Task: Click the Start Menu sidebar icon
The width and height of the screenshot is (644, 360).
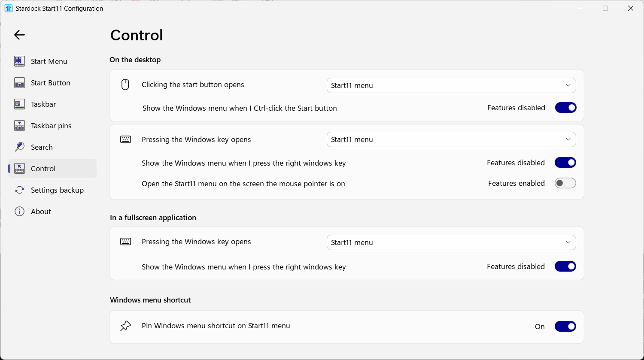Action: pos(19,61)
